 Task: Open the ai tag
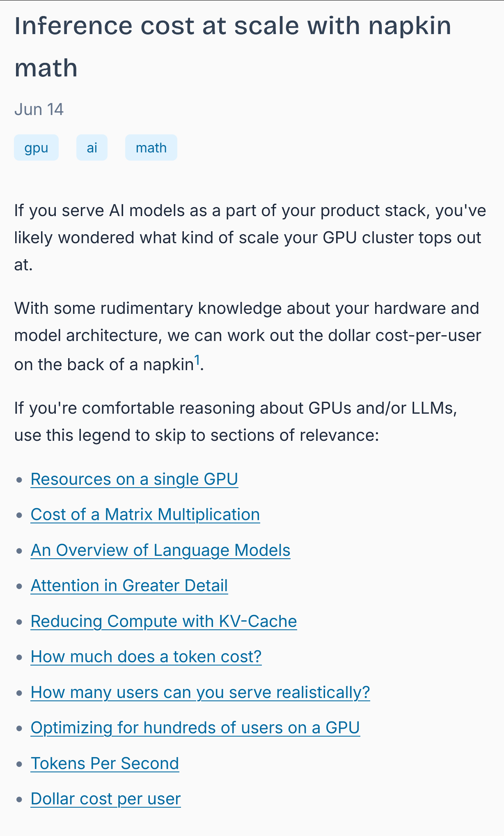point(92,147)
